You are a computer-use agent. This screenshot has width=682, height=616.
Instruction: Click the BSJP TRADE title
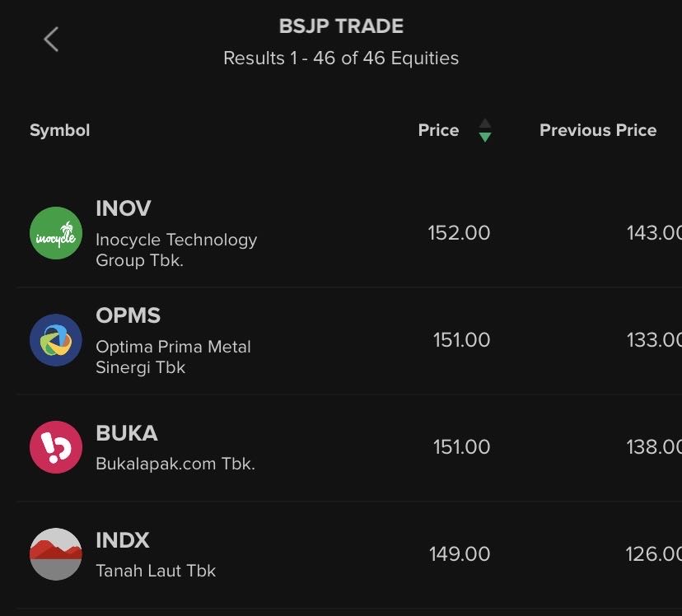tap(341, 26)
